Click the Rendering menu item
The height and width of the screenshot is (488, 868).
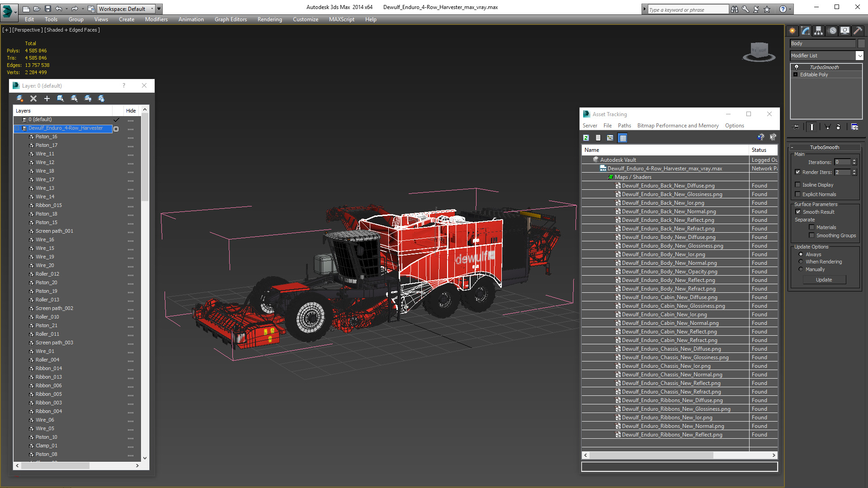tap(269, 19)
